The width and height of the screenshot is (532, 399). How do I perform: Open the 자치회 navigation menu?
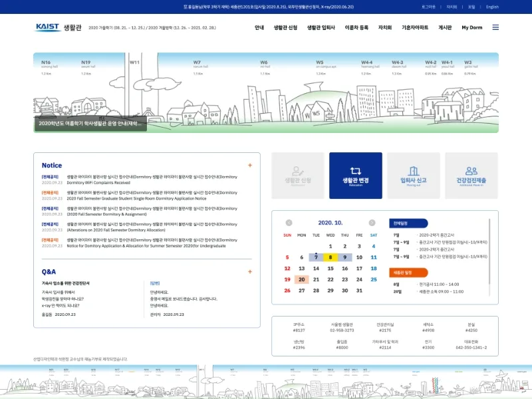coord(385,27)
